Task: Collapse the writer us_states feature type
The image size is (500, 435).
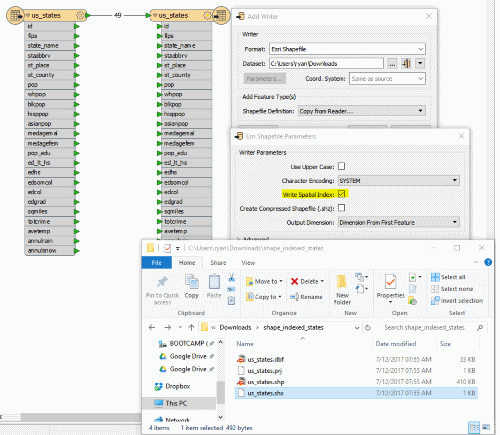Action: click(155, 15)
